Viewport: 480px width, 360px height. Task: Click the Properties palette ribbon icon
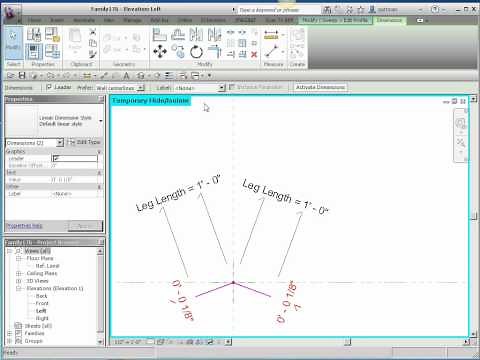[x=34, y=52]
